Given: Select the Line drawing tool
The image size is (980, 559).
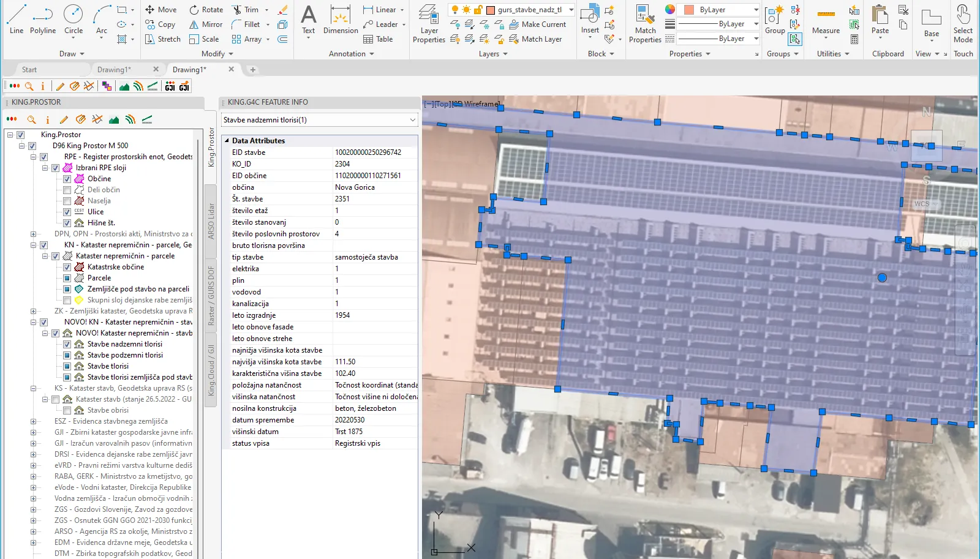Looking at the screenshot, I should coord(17,19).
